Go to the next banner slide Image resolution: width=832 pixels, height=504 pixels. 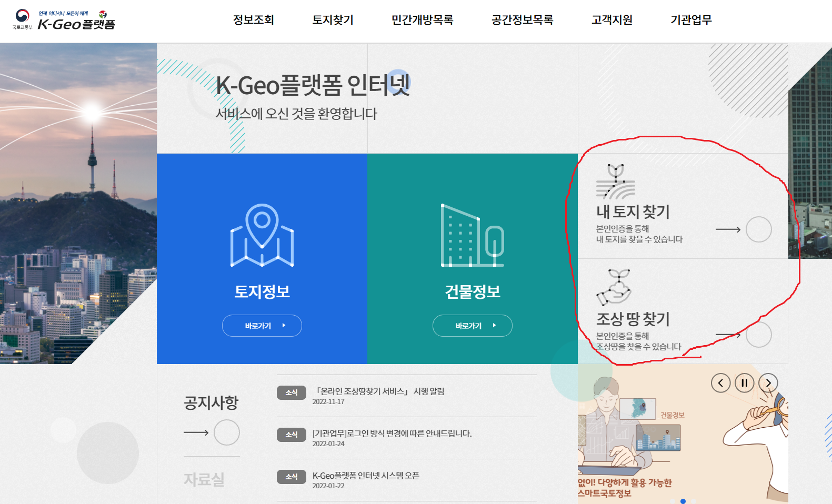tap(768, 383)
